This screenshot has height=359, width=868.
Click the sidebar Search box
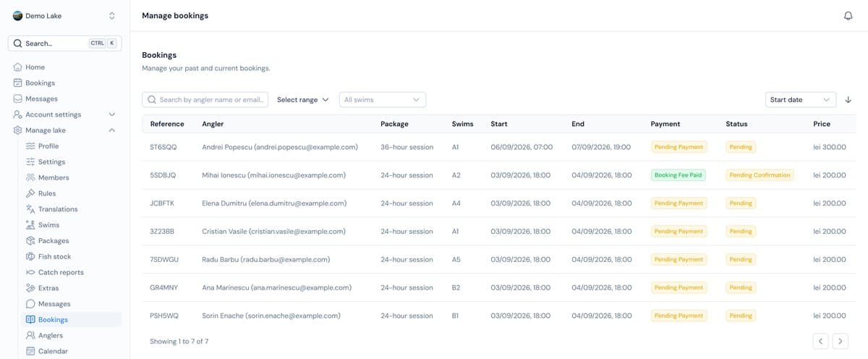(x=64, y=43)
